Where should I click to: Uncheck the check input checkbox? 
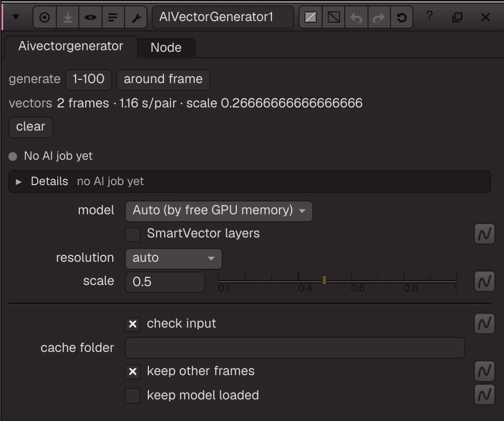point(133,324)
